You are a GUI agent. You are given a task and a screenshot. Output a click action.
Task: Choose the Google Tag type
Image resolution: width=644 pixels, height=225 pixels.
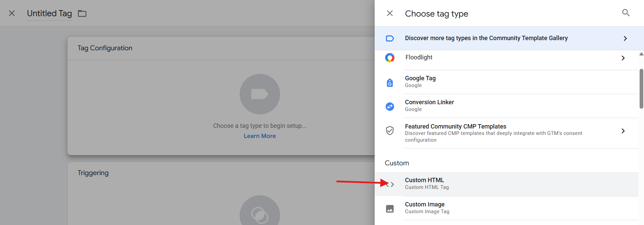pos(506,82)
